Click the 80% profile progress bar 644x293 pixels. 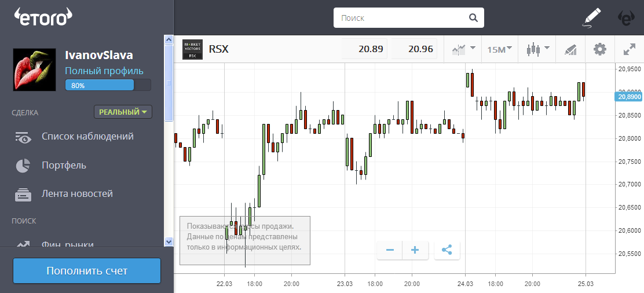tap(108, 85)
